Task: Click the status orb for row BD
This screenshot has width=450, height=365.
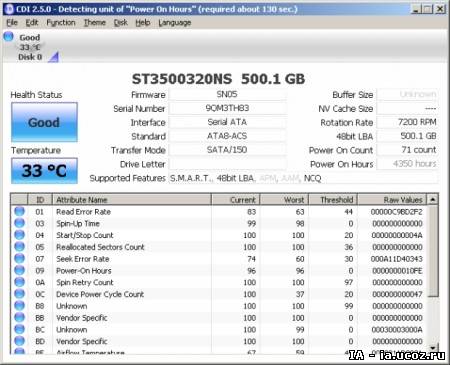Action: click(x=20, y=341)
